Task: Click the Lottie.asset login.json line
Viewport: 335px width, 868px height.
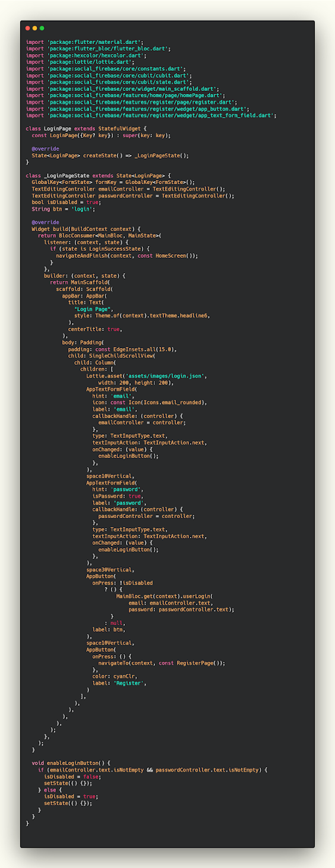Action: (147, 375)
